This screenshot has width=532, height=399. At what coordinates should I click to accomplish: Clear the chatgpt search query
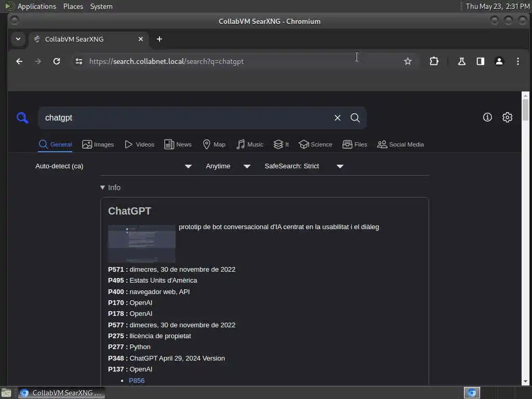[337, 118]
